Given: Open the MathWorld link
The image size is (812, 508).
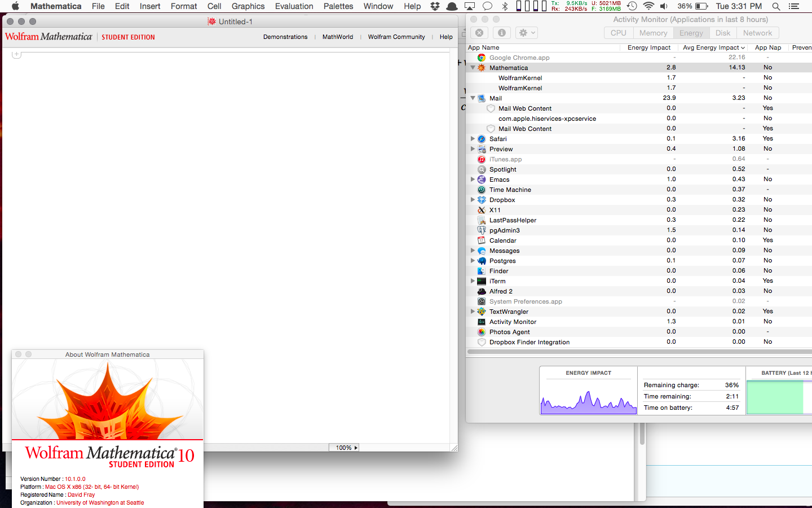Looking at the screenshot, I should tap(338, 37).
